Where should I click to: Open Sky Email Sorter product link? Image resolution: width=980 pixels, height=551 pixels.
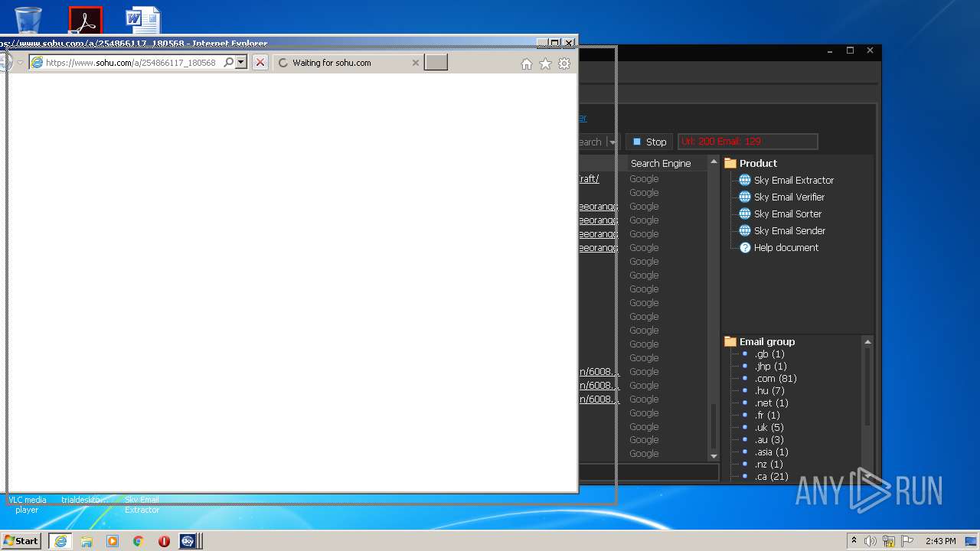[x=788, y=214]
